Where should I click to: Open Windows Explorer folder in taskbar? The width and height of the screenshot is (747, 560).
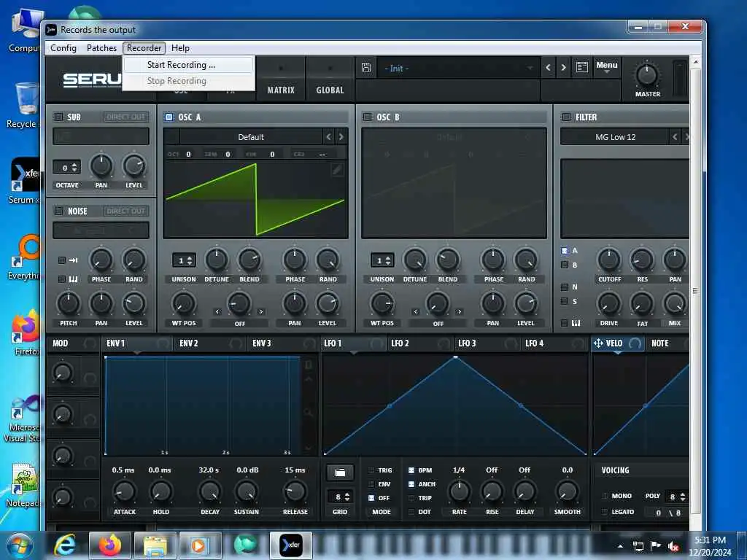point(155,545)
